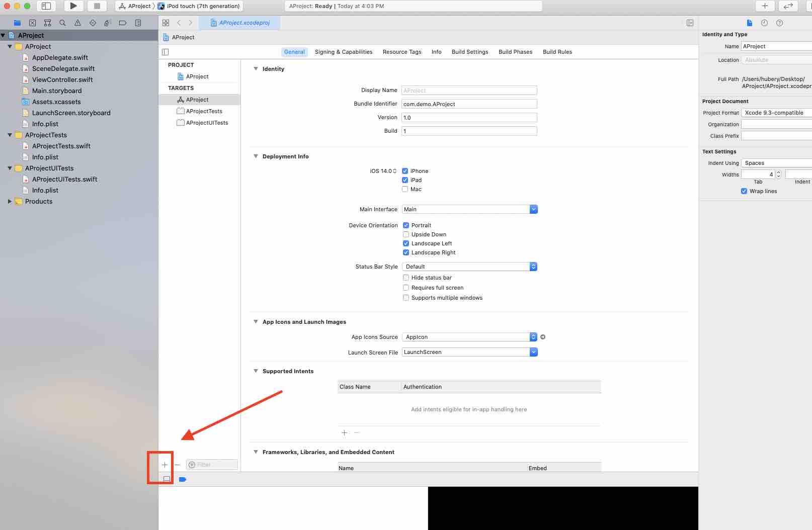812x530 pixels.
Task: Switch to Build Phases tab
Action: (x=515, y=52)
